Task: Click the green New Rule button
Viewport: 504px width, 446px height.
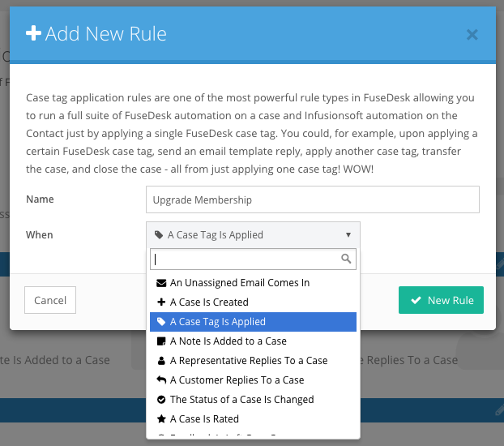Action: [441, 300]
